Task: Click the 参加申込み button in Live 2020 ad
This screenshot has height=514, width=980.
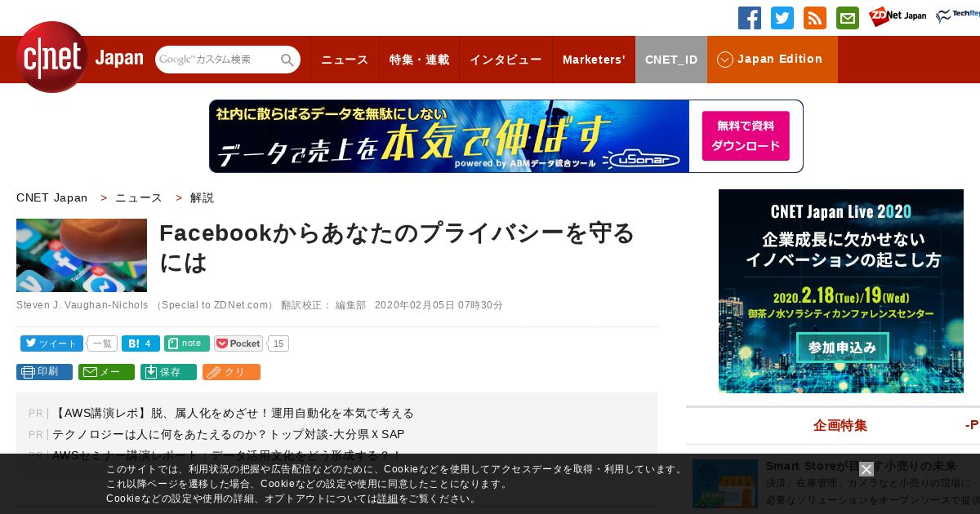Action: coord(841,348)
